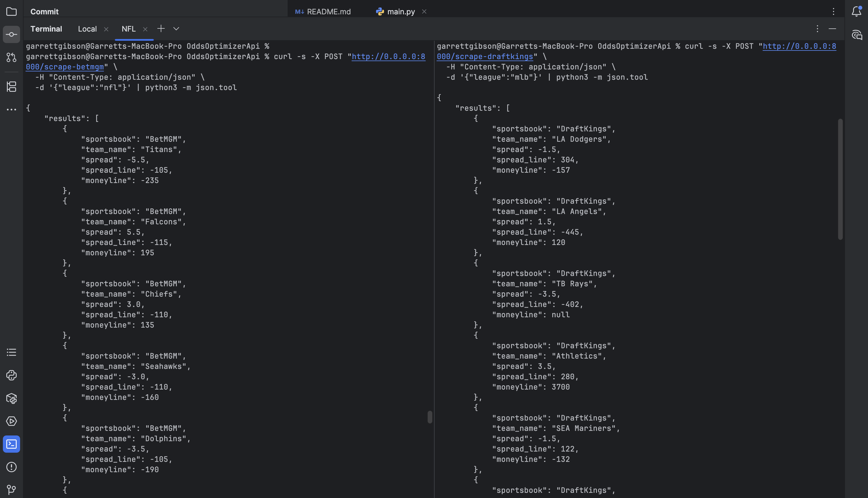Open the Services tool window icon
The height and width of the screenshot is (498, 868).
[11, 421]
